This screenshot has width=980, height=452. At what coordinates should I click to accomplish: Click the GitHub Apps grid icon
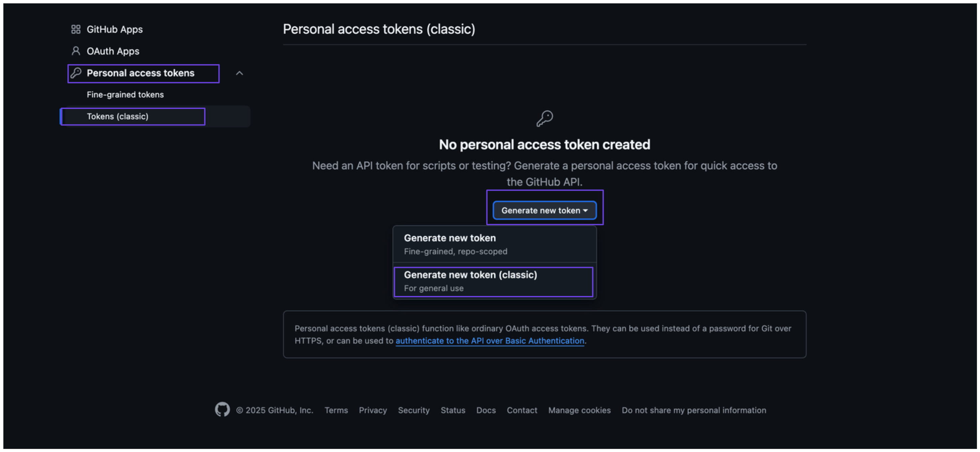pos(76,29)
